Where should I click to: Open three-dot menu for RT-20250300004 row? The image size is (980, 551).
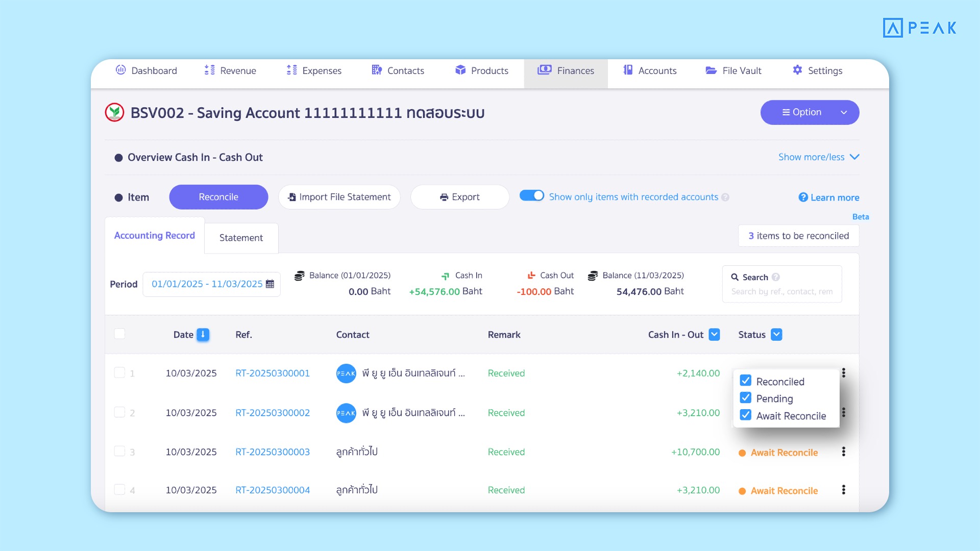[843, 490]
